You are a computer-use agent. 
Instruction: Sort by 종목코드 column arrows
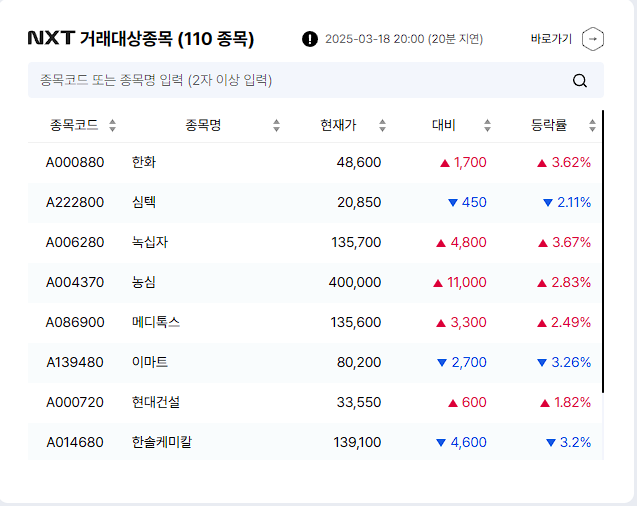[x=113, y=125]
